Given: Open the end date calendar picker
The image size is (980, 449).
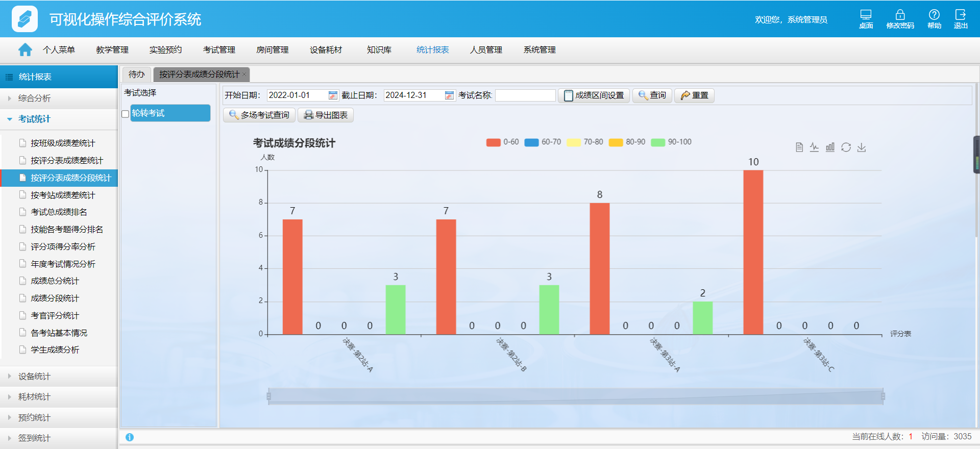Looking at the screenshot, I should tap(449, 95).
